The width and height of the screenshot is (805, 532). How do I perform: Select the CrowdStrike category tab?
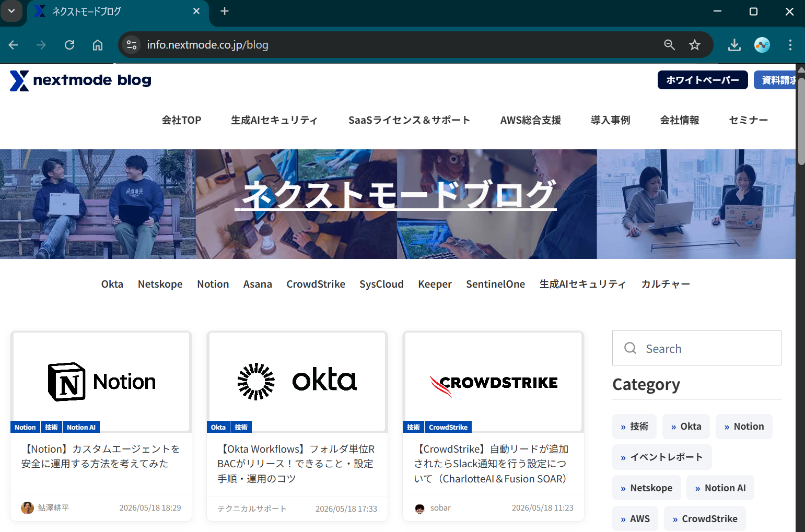[316, 284]
